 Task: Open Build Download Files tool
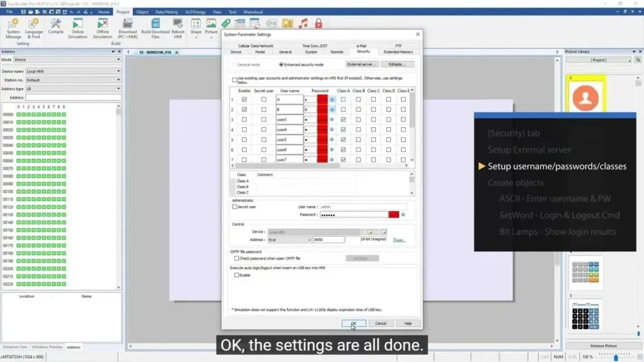(x=155, y=26)
